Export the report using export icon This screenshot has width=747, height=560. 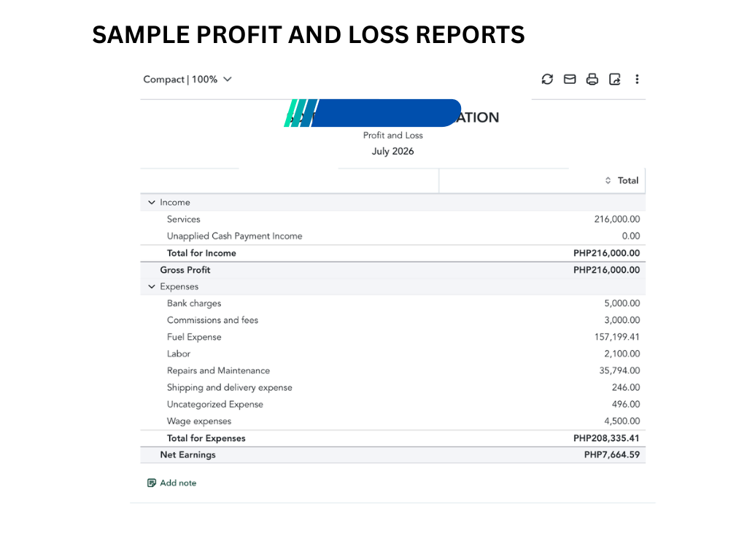(615, 79)
